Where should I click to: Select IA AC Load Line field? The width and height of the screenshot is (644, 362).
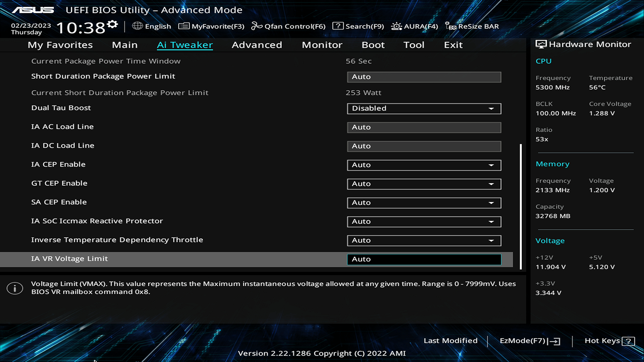[424, 127]
